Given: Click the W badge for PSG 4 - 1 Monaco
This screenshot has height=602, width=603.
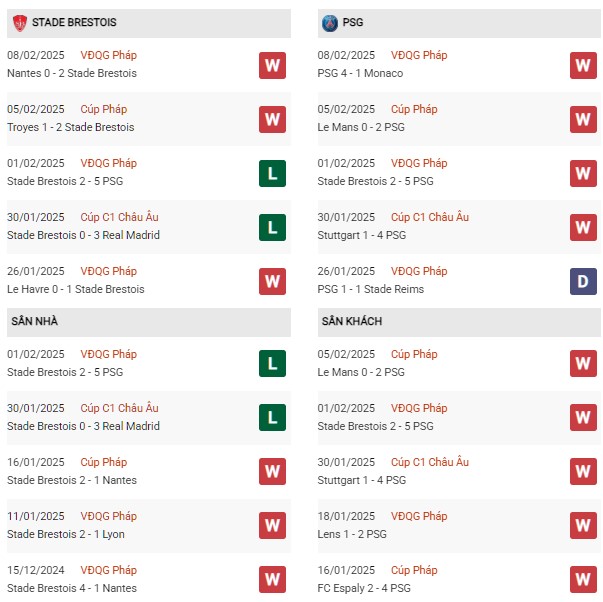Looking at the screenshot, I should tap(583, 65).
